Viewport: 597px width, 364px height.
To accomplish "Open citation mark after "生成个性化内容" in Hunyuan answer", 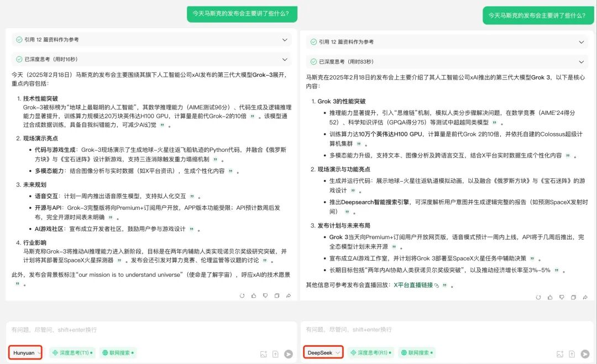I will point(231,171).
